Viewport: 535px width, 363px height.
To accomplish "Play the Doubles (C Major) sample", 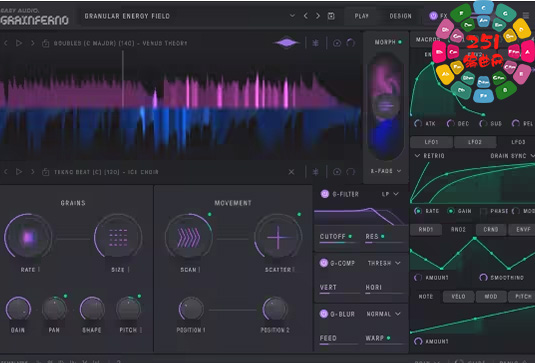I will (x=19, y=43).
